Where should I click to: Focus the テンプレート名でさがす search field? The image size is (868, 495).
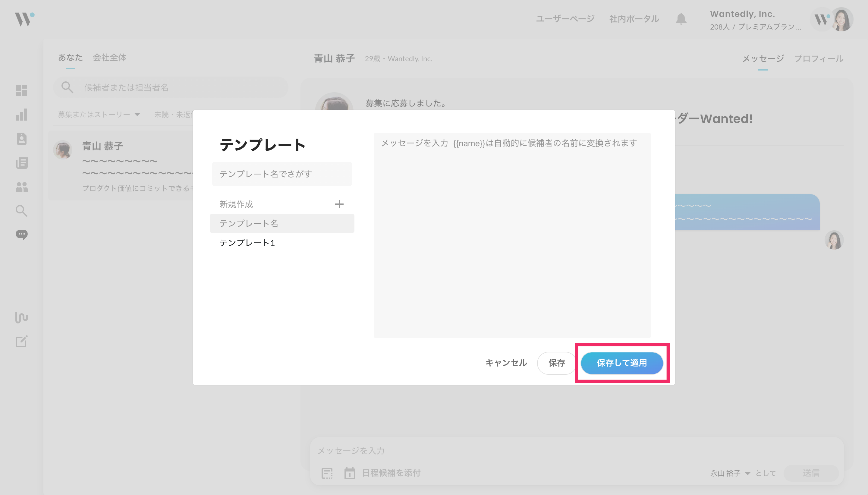point(282,174)
